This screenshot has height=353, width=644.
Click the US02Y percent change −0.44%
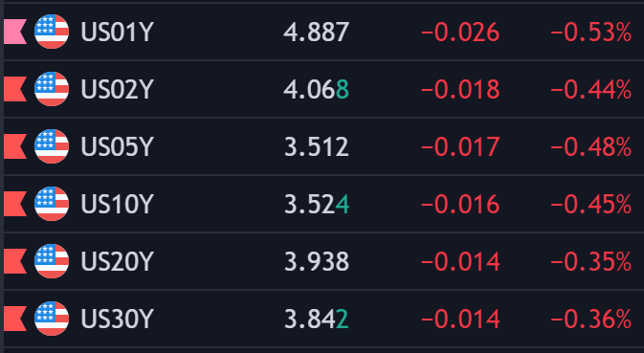coord(591,90)
